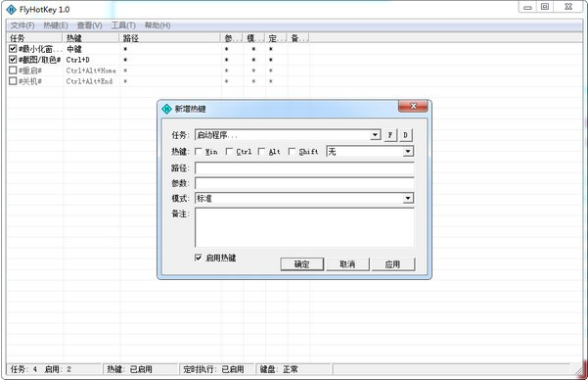This screenshot has height=380, width=588.
Task: Click the D button beside task field
Action: [405, 135]
